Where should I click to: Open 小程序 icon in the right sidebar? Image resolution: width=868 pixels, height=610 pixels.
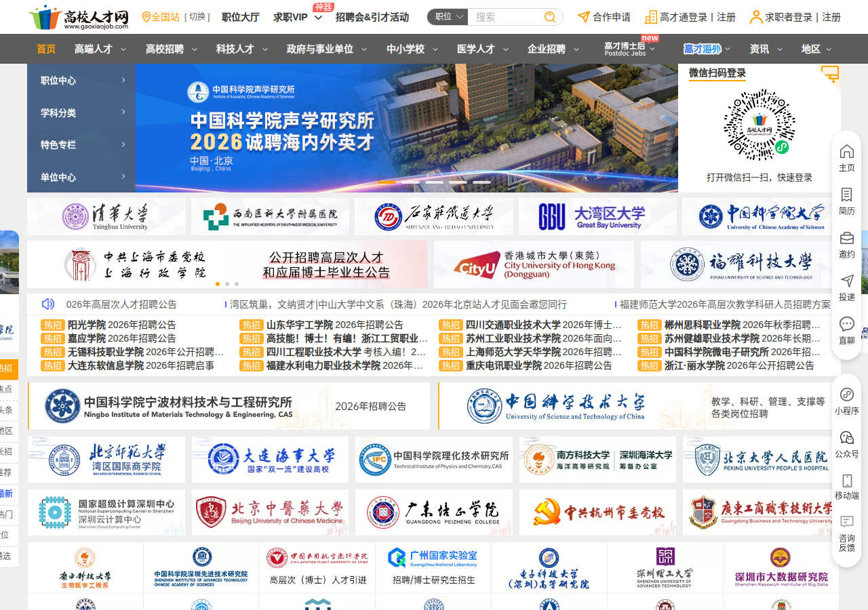pos(847,402)
